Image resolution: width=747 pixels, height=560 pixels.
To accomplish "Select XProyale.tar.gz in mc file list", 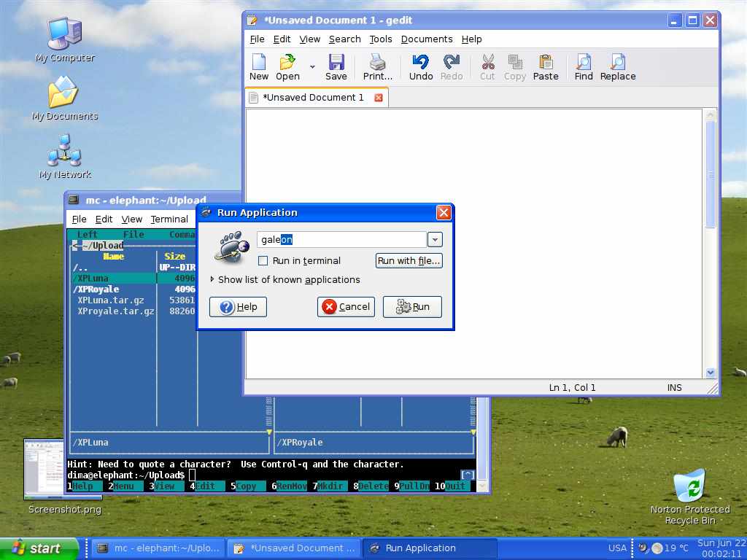I will (x=133, y=311).
